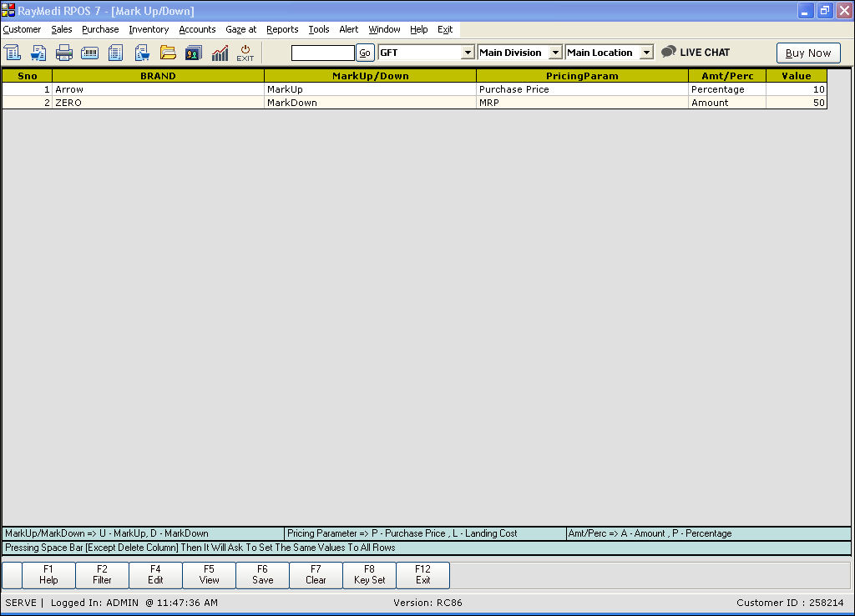Viewport: 855px width, 616px height.
Task: Select the Arrow brand cell
Action: (158, 89)
